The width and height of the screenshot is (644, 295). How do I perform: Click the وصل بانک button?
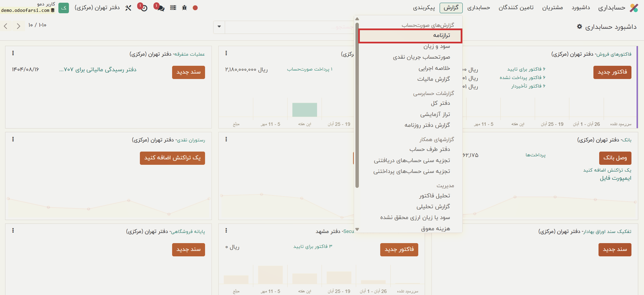(x=615, y=158)
